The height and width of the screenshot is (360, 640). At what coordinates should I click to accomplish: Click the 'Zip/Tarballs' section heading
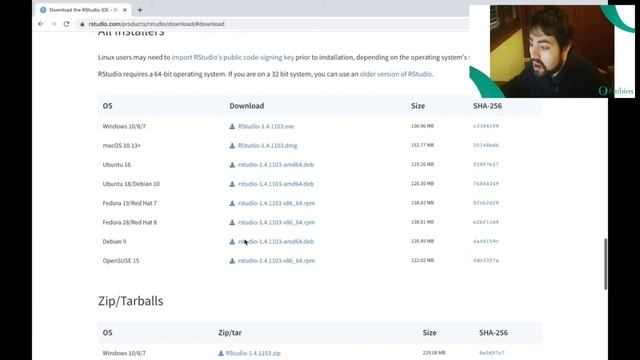(131, 301)
